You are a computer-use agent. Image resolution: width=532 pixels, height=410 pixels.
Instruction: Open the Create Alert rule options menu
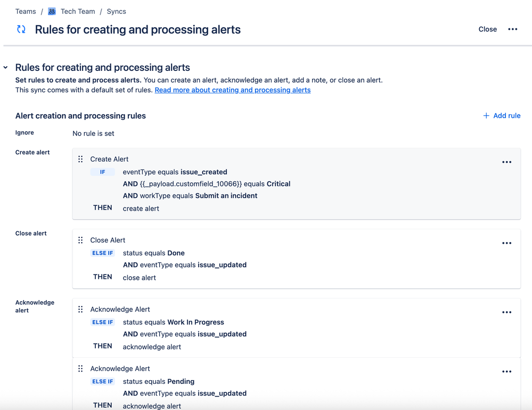(x=506, y=162)
